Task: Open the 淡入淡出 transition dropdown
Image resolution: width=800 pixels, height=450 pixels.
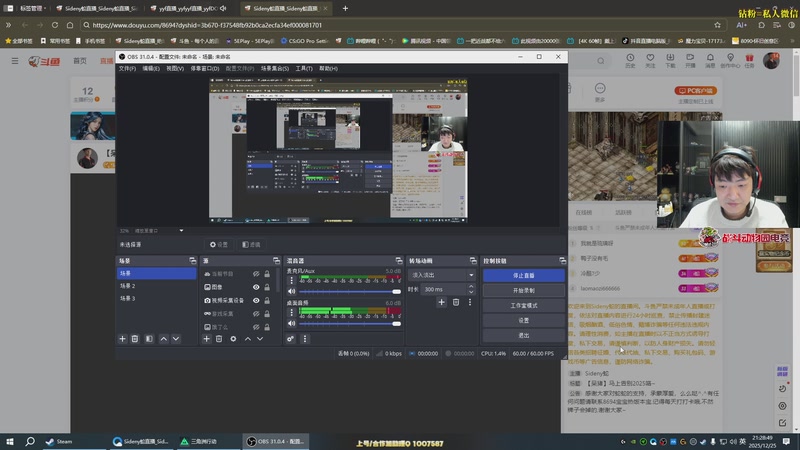Action: click(441, 274)
